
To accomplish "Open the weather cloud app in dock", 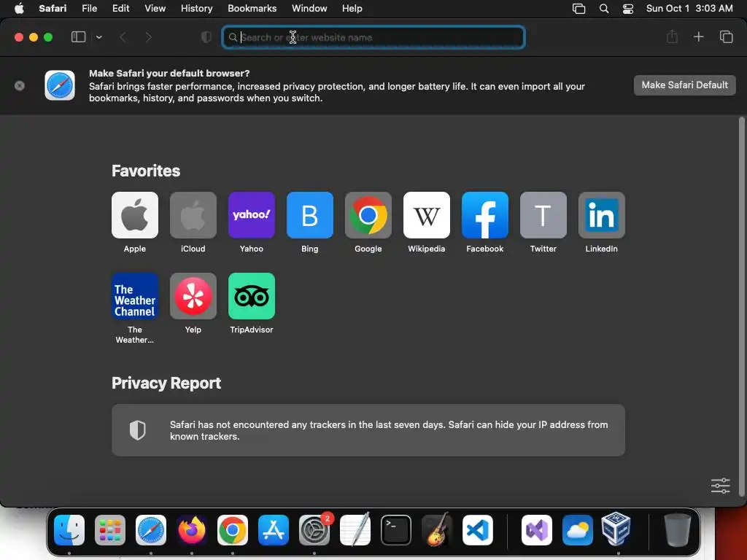I will click(x=578, y=530).
